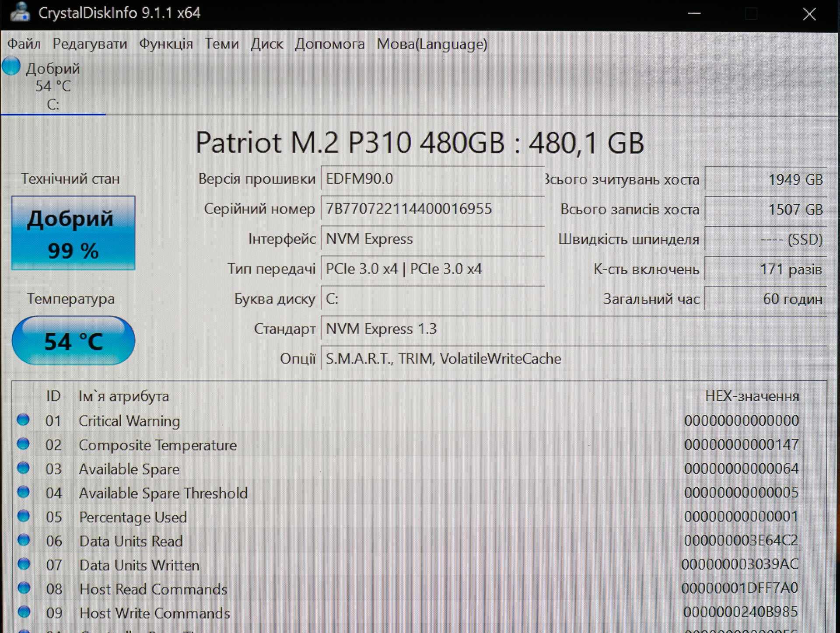Open the Допомога menu
The image size is (840, 633).
pos(329,44)
